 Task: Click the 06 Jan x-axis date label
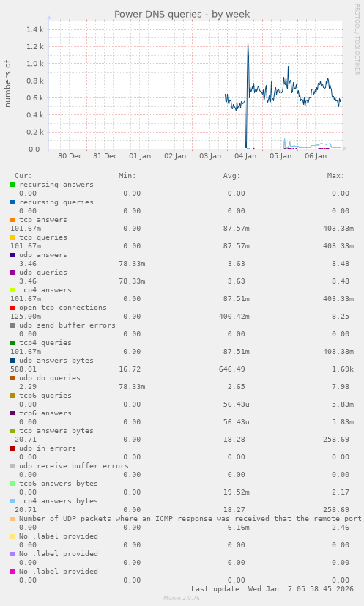[x=316, y=156]
